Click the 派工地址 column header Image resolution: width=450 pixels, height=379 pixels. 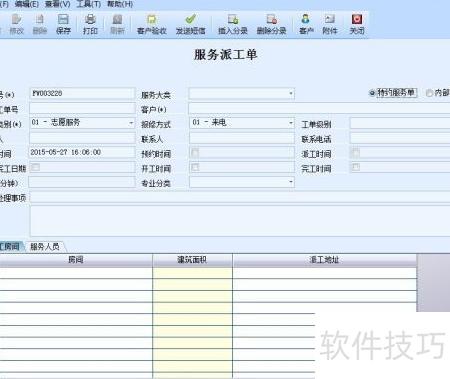(325, 260)
